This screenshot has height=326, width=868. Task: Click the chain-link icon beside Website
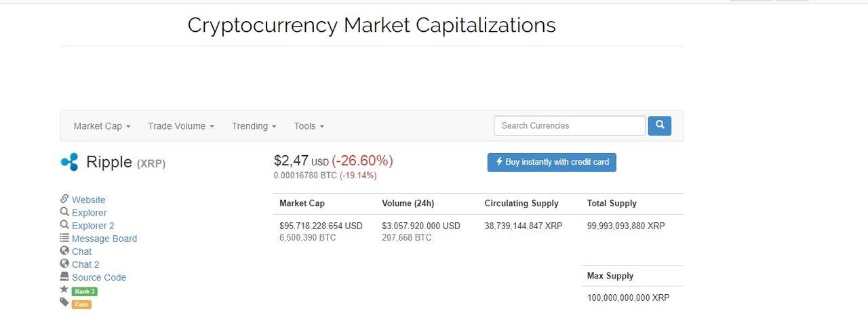click(64, 199)
